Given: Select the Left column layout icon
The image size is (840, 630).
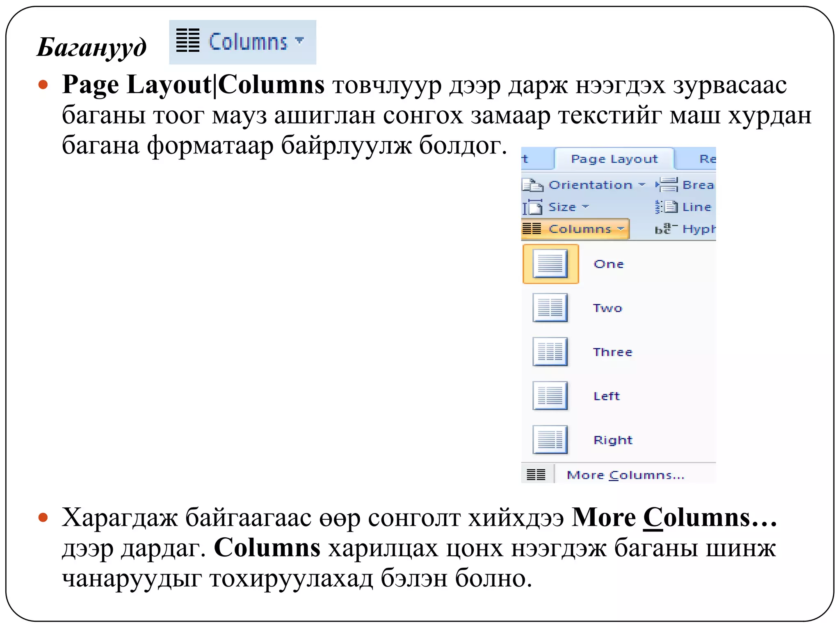Looking at the screenshot, I should [550, 395].
